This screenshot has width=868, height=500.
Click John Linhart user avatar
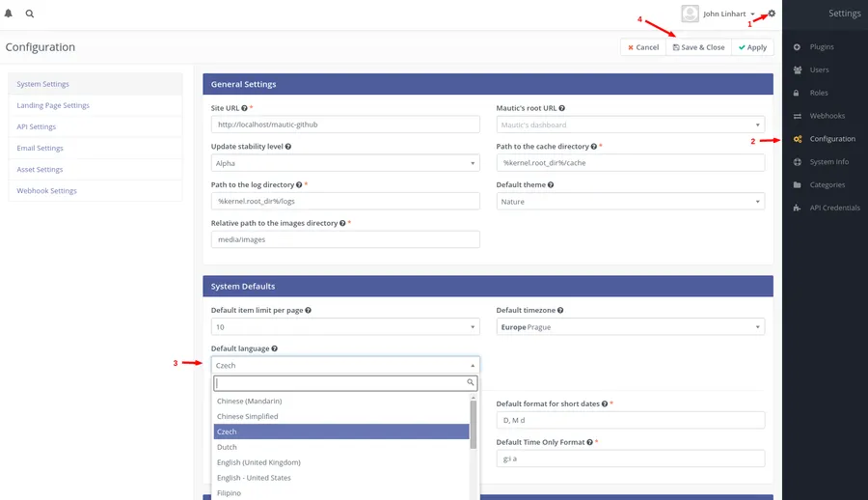click(690, 14)
